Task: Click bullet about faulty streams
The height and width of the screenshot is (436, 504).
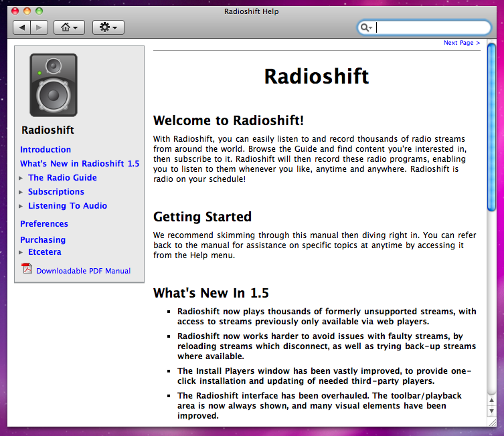Action: tap(327, 346)
